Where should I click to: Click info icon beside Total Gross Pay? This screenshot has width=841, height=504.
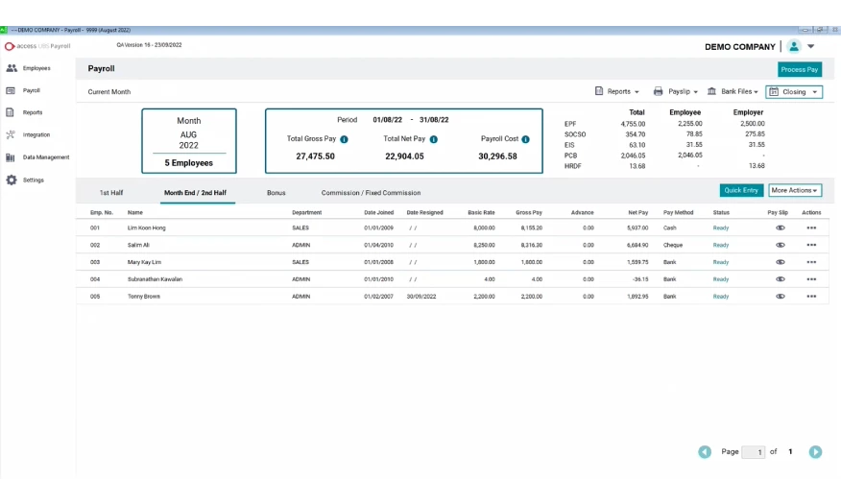coord(344,139)
